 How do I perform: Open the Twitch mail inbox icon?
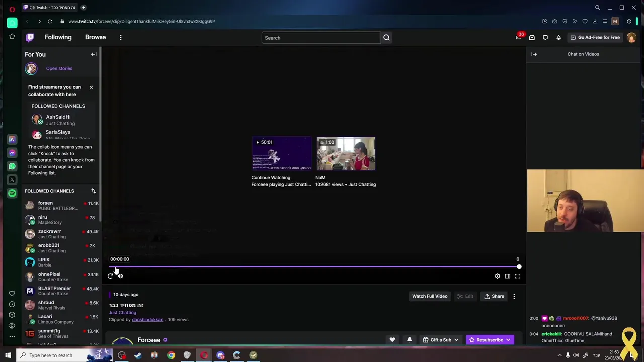[x=532, y=37]
